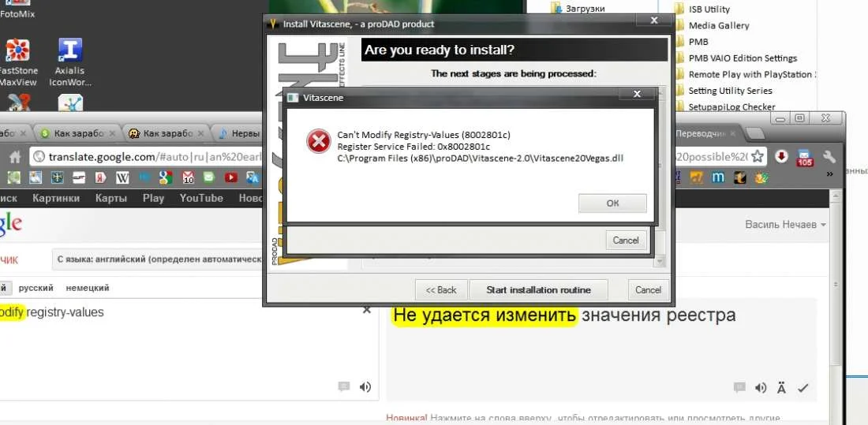Click the red error icon in dialog
Screen dimensions: 868x425
(x=318, y=142)
